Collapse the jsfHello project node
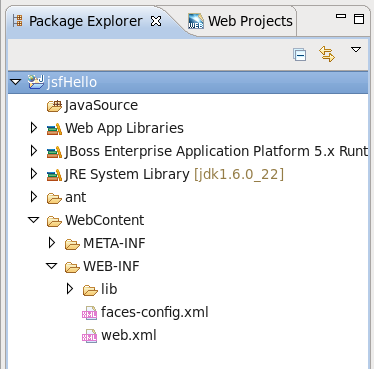 [x=16, y=82]
